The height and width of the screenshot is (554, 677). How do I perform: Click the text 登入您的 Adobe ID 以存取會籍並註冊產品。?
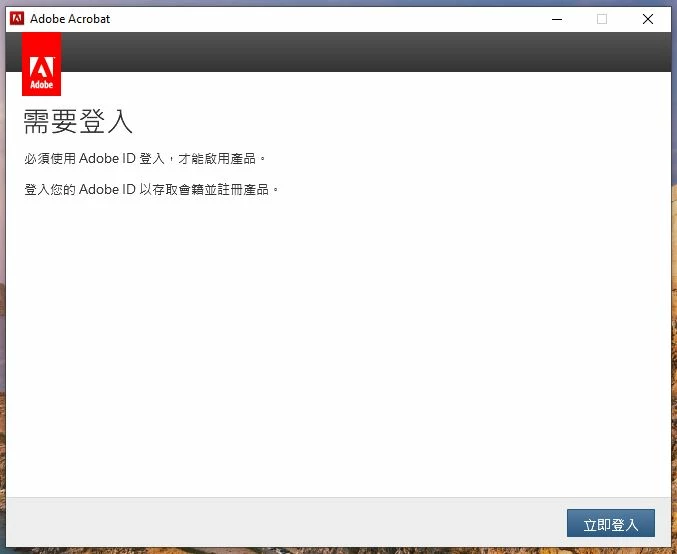tap(152, 189)
